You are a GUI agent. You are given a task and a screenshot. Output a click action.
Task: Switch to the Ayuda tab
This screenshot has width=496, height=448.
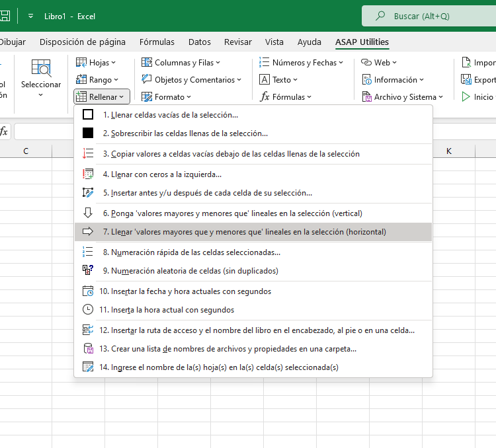point(309,42)
